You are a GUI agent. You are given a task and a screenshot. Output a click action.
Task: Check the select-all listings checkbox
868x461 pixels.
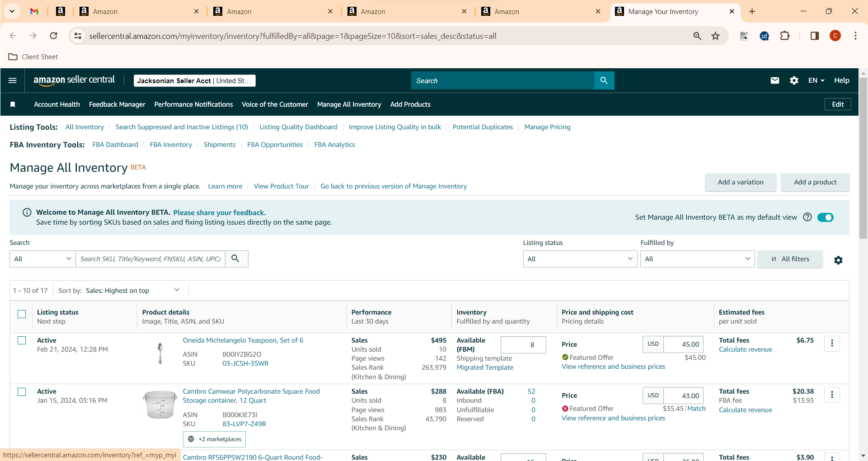point(22,314)
